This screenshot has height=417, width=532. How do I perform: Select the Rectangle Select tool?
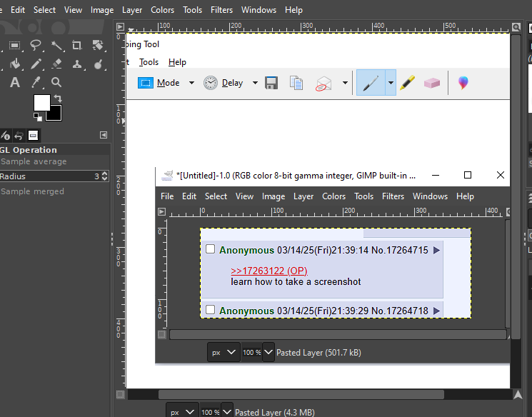pyautogui.click(x=14, y=46)
